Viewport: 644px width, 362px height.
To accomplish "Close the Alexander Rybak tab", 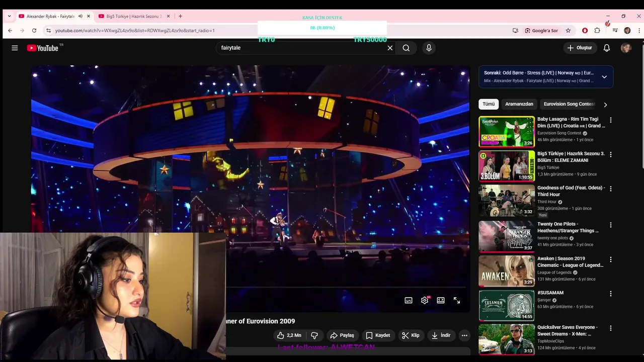I will pyautogui.click(x=88, y=16).
